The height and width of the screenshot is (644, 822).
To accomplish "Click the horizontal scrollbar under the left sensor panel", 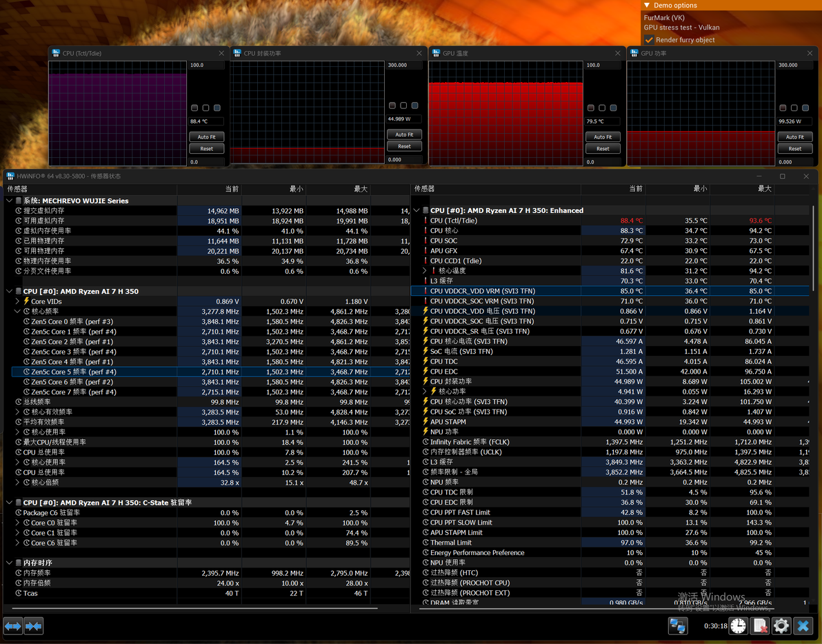I will coord(195,608).
